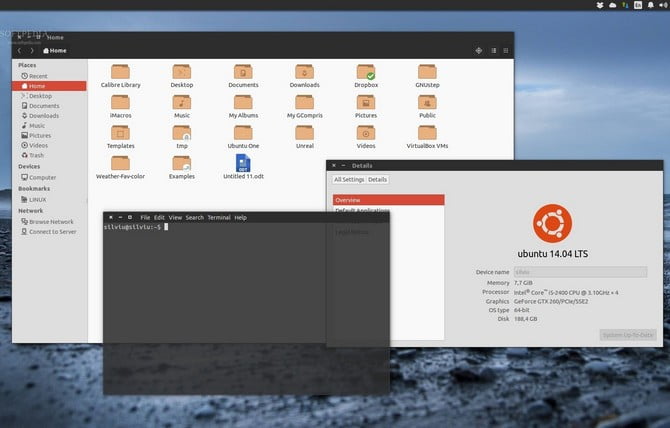Open the Dropbox folder
Image resolution: width=670 pixels, height=428 pixels.
coord(366,72)
